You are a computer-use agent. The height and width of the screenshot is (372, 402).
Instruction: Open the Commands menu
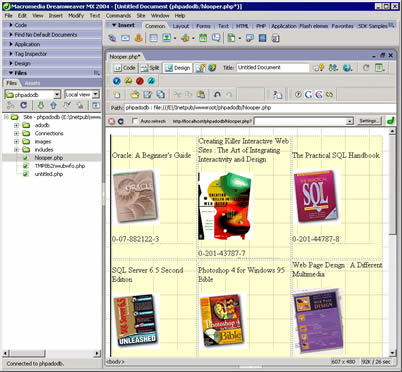118,16
